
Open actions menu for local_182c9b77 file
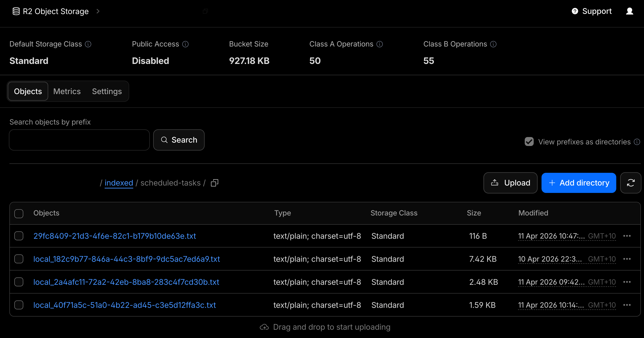[x=627, y=259]
